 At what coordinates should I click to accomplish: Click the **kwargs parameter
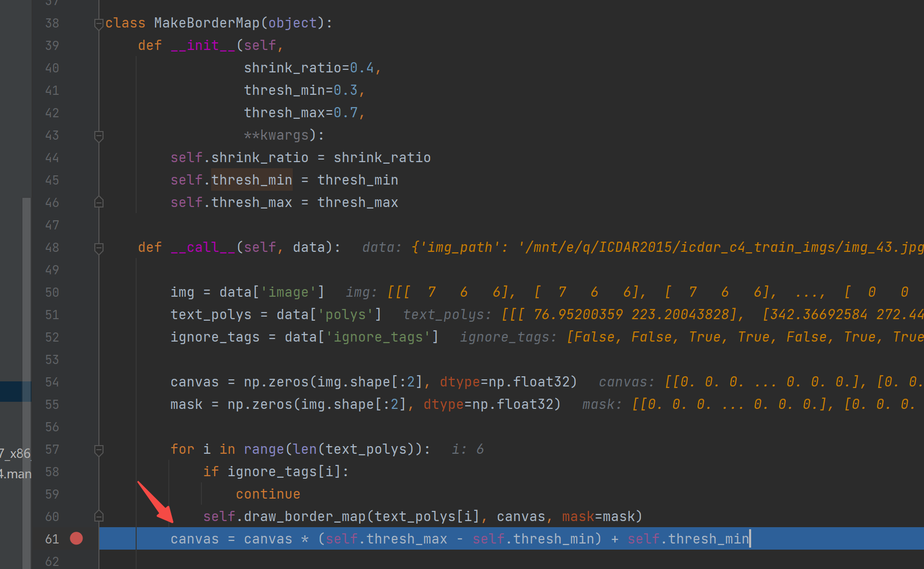click(x=276, y=135)
